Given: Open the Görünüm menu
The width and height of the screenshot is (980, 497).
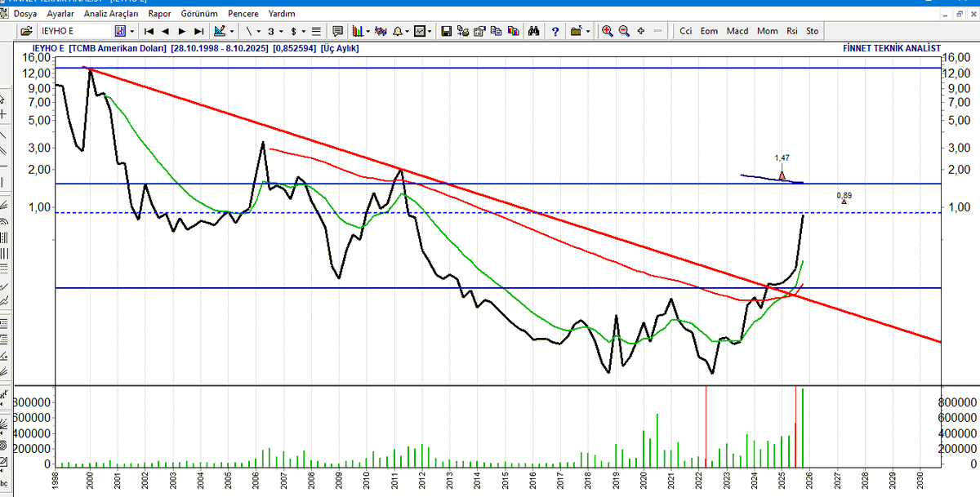Looking at the screenshot, I should (199, 14).
